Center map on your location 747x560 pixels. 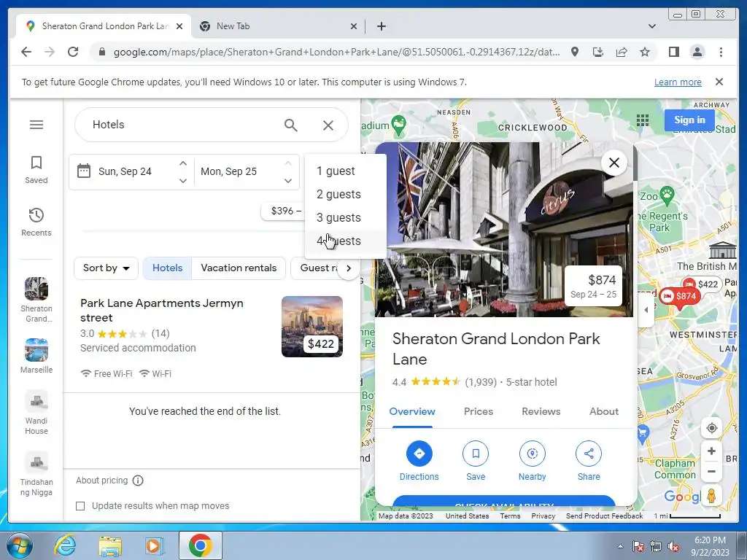pyautogui.click(x=711, y=427)
